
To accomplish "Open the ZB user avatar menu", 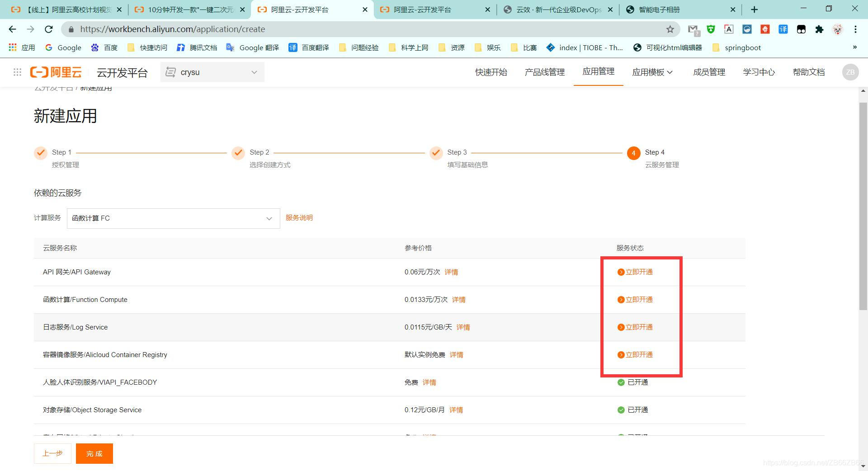I will [850, 72].
